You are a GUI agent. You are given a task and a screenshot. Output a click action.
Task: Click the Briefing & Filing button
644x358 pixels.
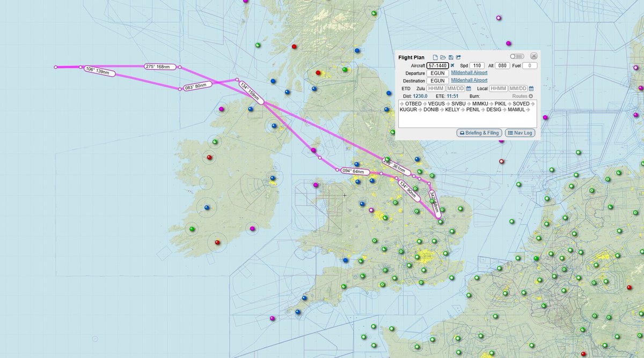click(479, 132)
